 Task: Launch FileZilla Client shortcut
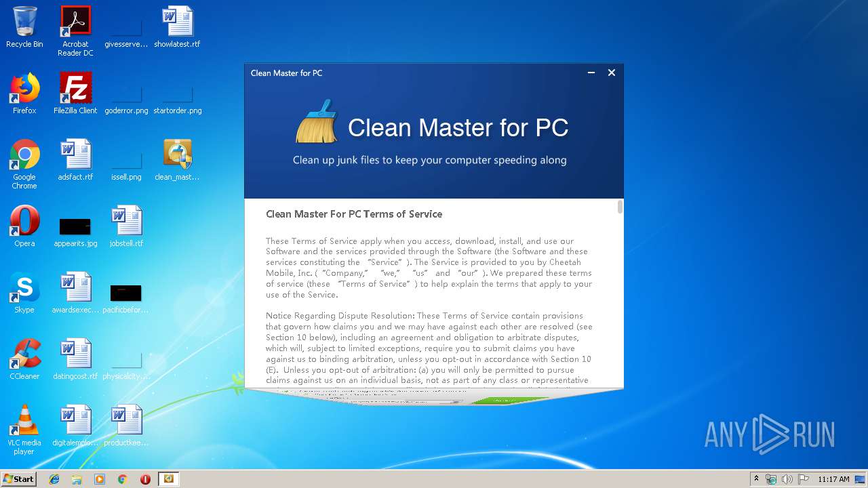pos(75,94)
